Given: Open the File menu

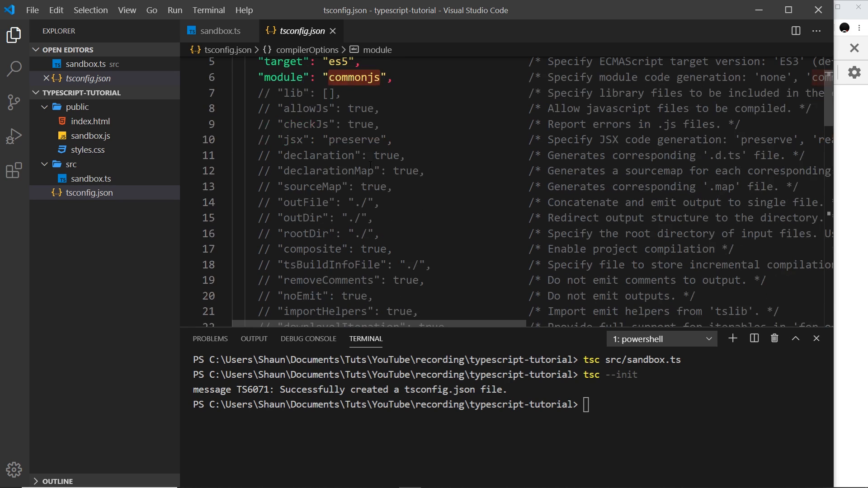Looking at the screenshot, I should coord(32,10).
